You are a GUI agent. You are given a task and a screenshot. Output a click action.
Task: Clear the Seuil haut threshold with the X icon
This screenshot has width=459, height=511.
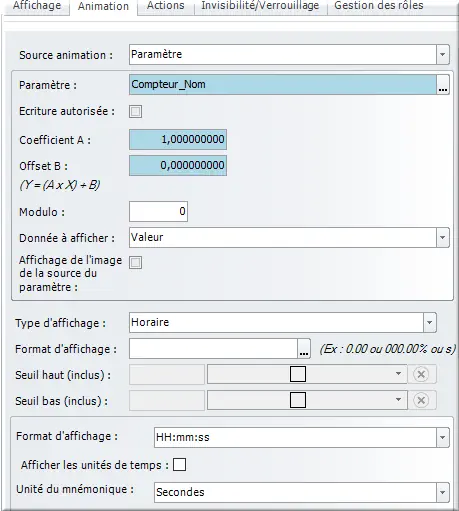[421, 374]
